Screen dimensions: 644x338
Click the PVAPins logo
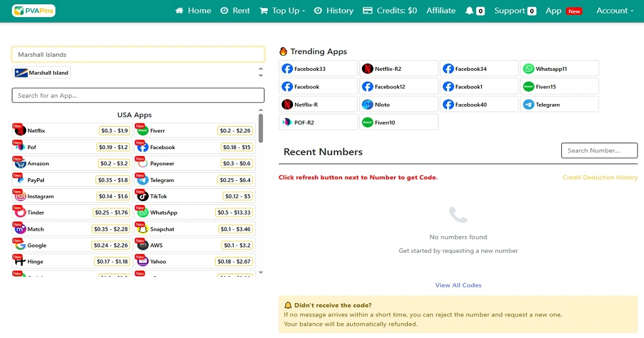click(x=33, y=11)
